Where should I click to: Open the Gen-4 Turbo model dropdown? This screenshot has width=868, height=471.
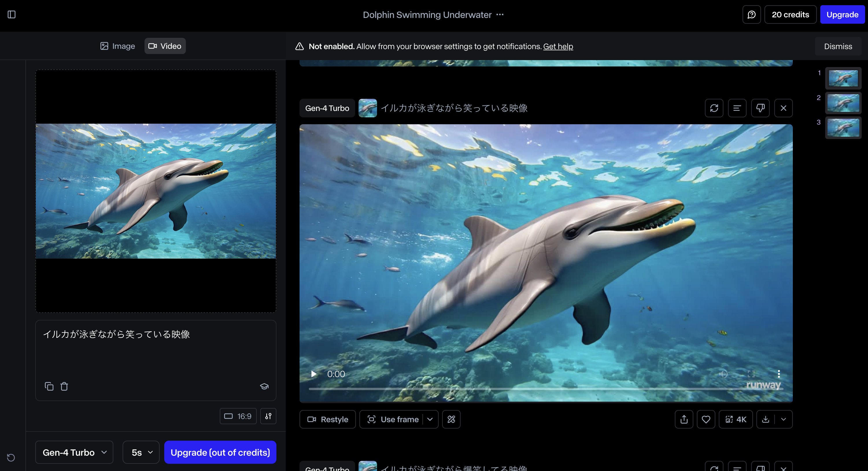[x=74, y=452]
